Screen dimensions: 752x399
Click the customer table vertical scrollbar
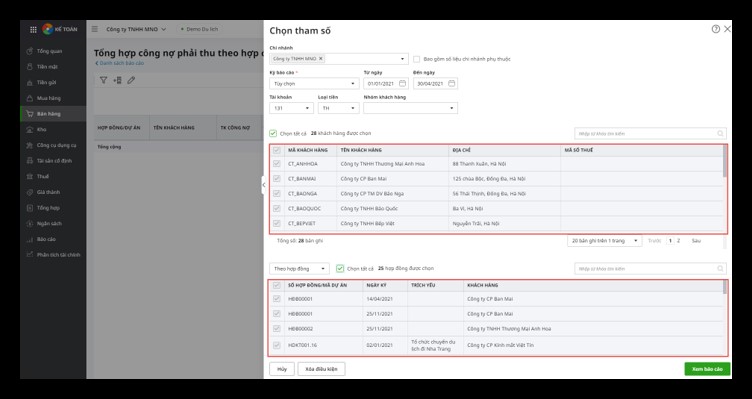(x=725, y=161)
